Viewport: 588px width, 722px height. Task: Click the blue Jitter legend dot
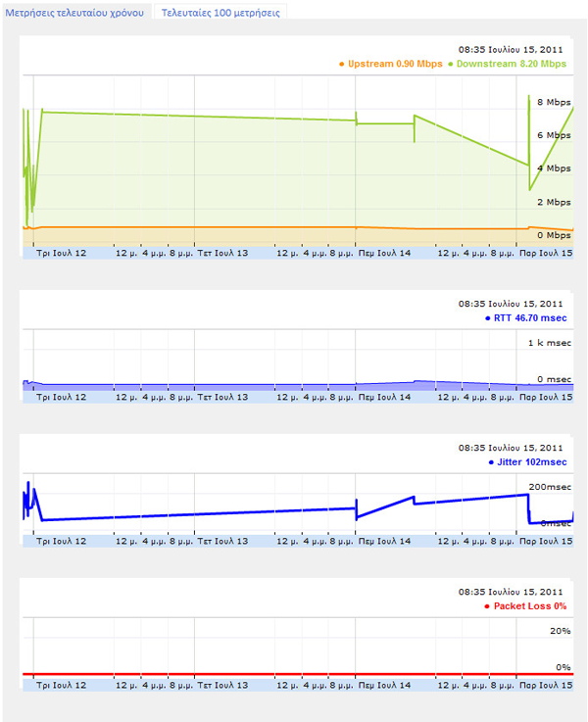[x=491, y=462]
